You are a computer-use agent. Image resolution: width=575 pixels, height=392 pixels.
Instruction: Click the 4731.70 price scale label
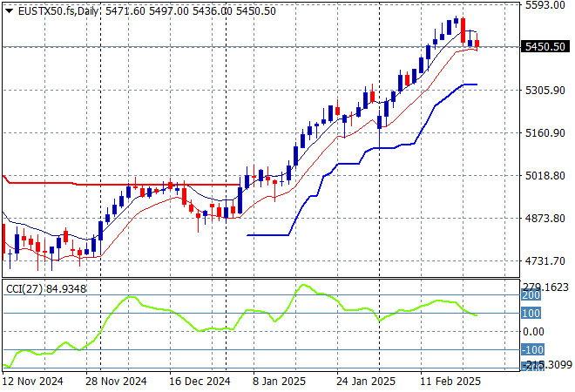[x=545, y=261]
